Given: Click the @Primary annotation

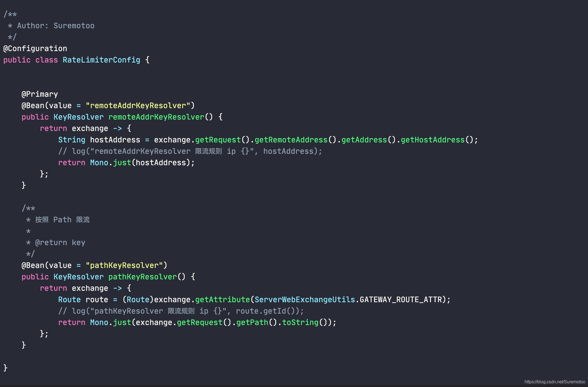Looking at the screenshot, I should [x=40, y=94].
